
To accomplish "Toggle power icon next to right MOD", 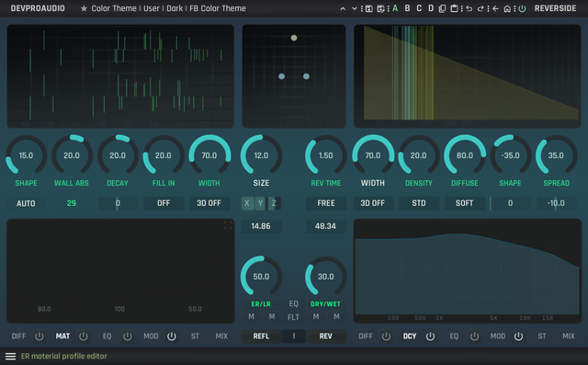I will 518,336.
